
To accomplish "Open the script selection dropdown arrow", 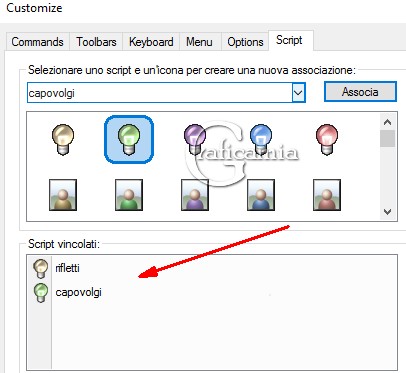I will [x=298, y=93].
